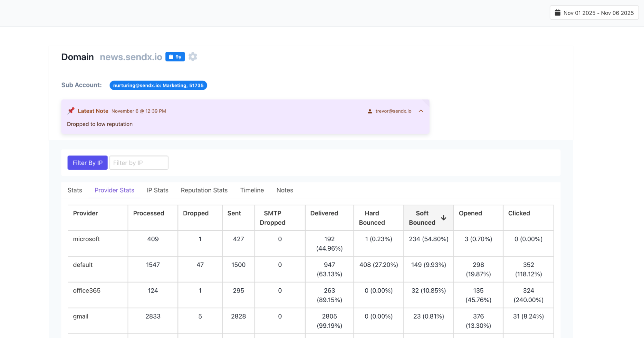Sort table by Soft Bounced column header
The width and height of the screenshot is (644, 338).
pos(422,218)
